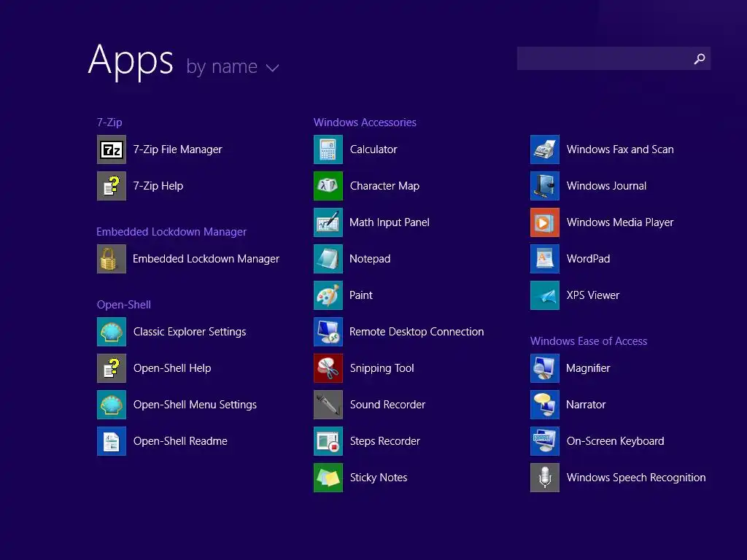Open the 'by name' sort dropdown

pyautogui.click(x=233, y=67)
